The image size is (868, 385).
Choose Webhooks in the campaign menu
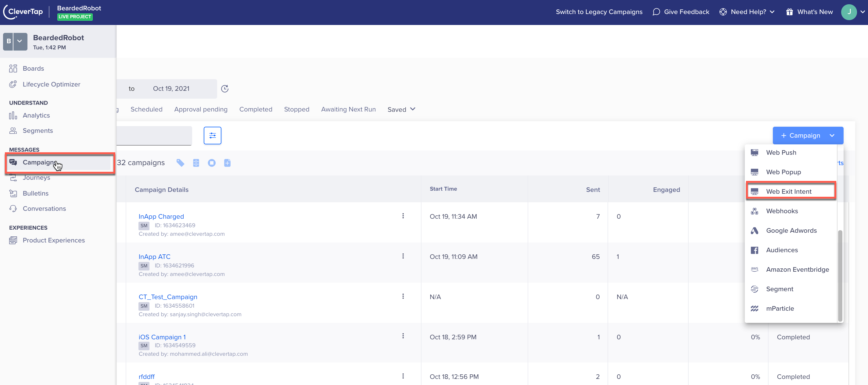pyautogui.click(x=782, y=211)
